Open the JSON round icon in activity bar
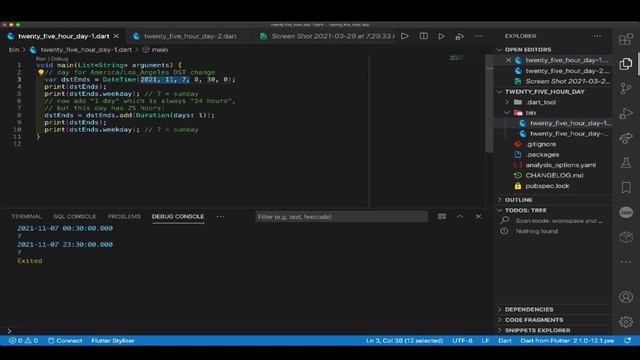This screenshot has width=640, height=360. 625,212
